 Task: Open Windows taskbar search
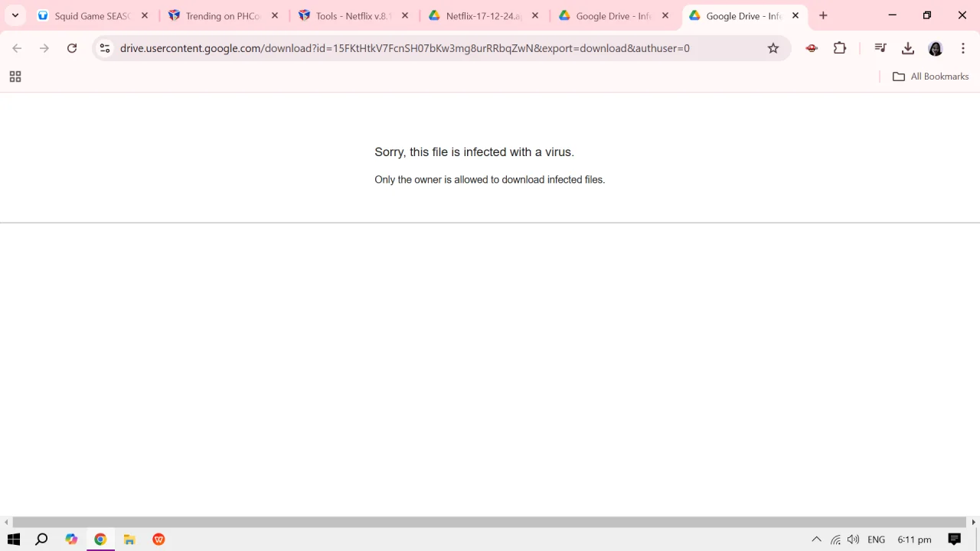pos(41,540)
